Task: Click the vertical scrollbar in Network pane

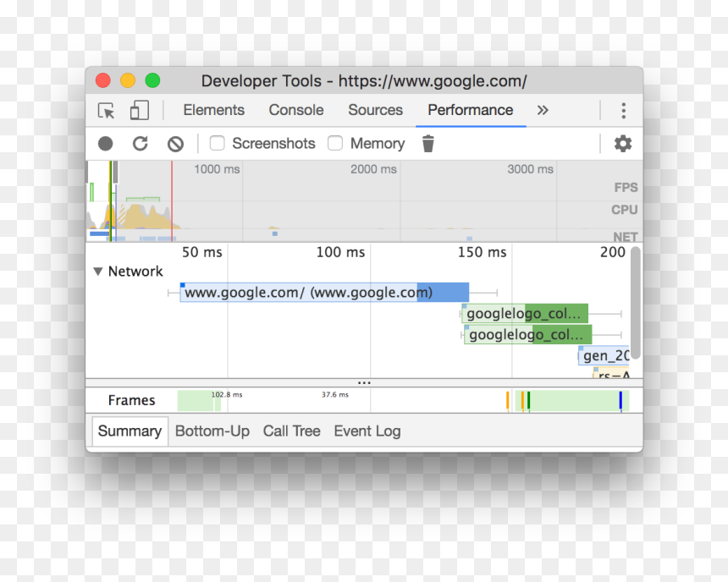Action: tap(636, 303)
